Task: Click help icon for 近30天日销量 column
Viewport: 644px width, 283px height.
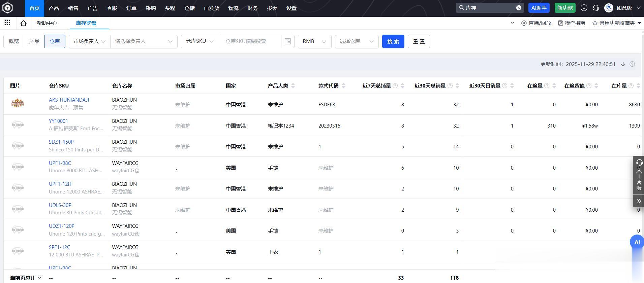Action: pos(505,86)
